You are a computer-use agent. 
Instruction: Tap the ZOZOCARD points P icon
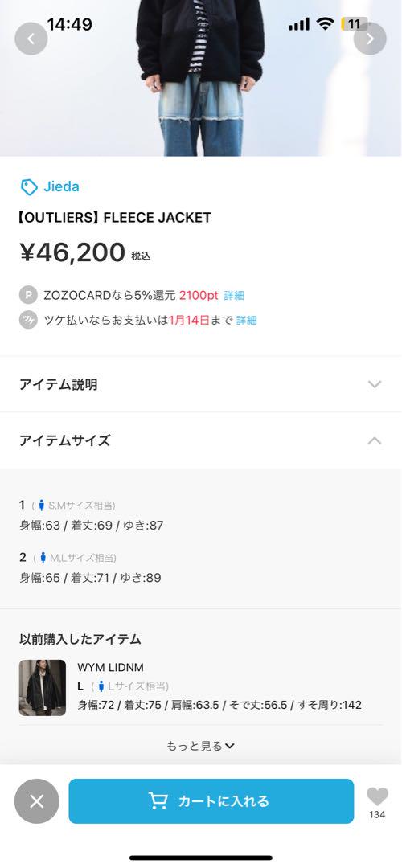(28, 295)
